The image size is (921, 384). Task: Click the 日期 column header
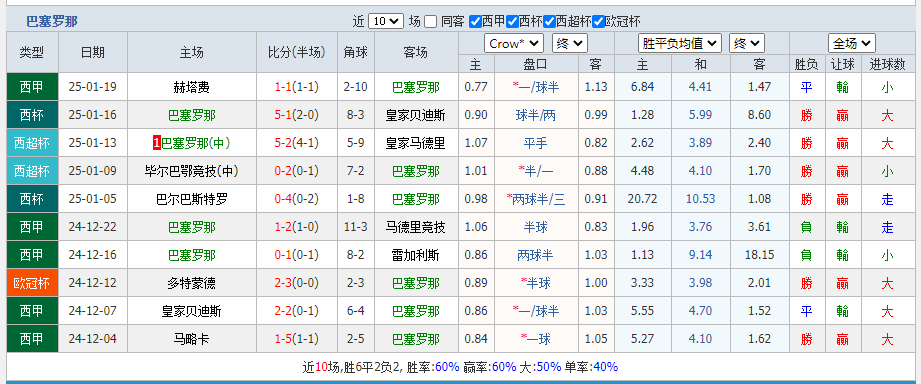[93, 52]
